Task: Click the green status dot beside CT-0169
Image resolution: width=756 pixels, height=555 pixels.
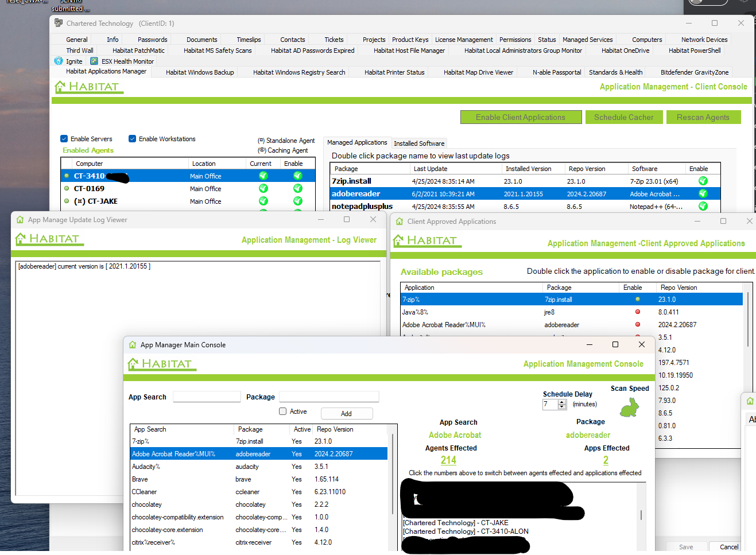Action: point(66,188)
